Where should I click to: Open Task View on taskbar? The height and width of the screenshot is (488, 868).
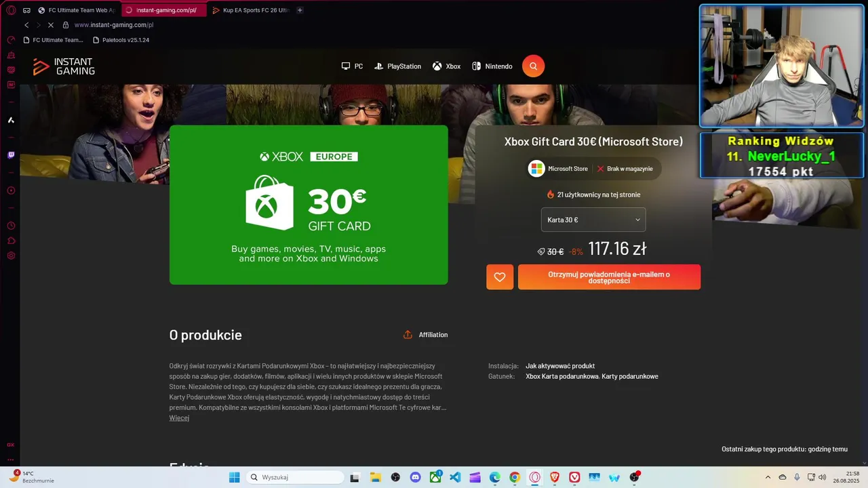(354, 478)
